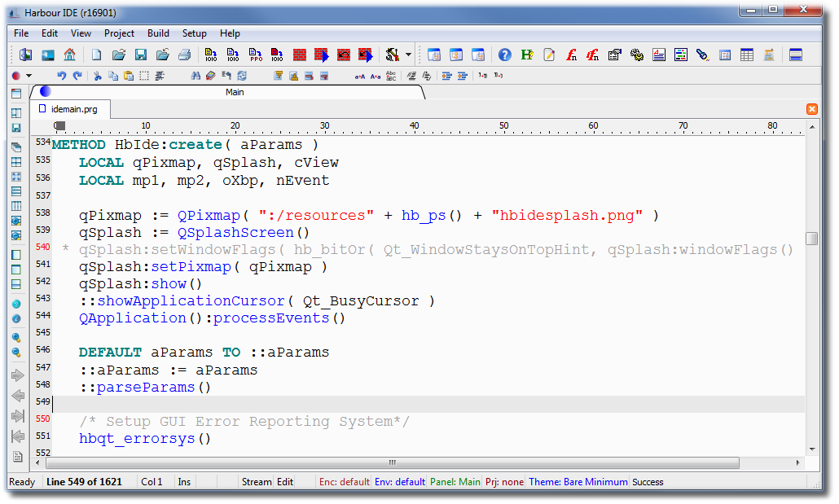This screenshot has width=839, height=504.
Task: Open the Build menu
Action: [158, 33]
